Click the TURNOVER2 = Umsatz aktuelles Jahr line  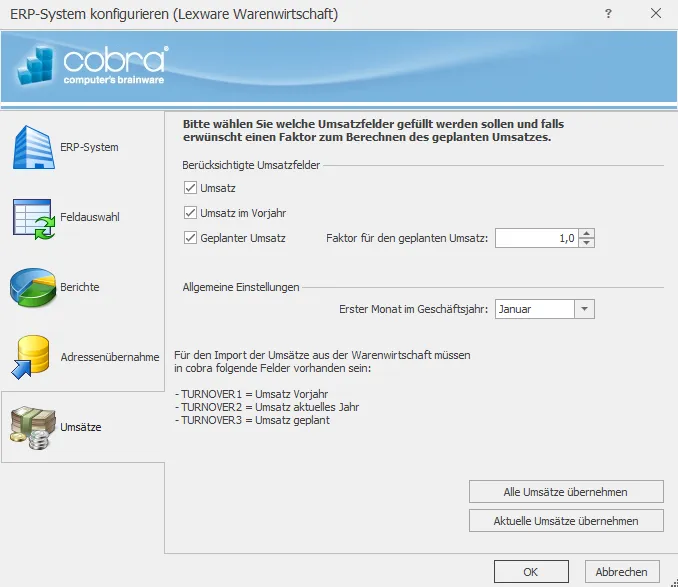click(267, 407)
